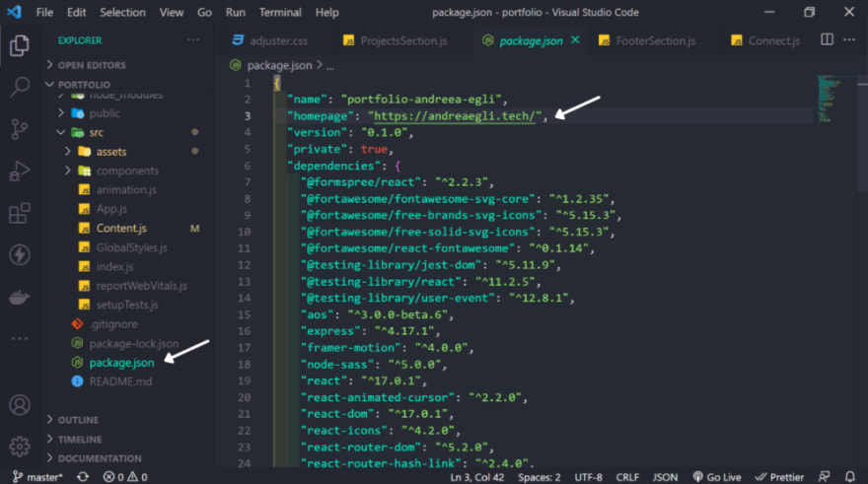Viewport: 868px width, 484px height.
Task: Open the Go menu
Action: tap(204, 12)
